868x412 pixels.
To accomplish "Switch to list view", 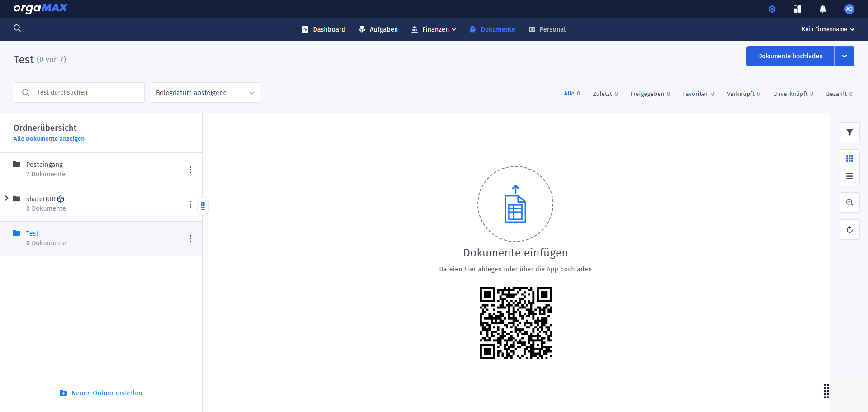I will (850, 176).
